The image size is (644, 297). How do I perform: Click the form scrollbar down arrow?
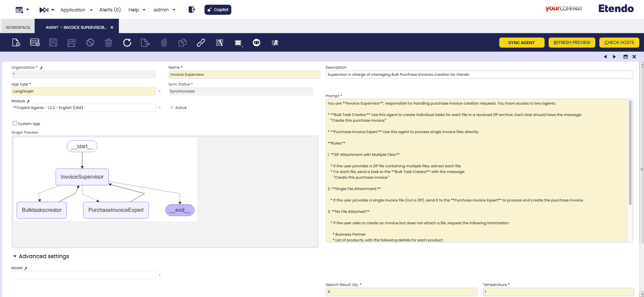pyautogui.click(x=642, y=294)
